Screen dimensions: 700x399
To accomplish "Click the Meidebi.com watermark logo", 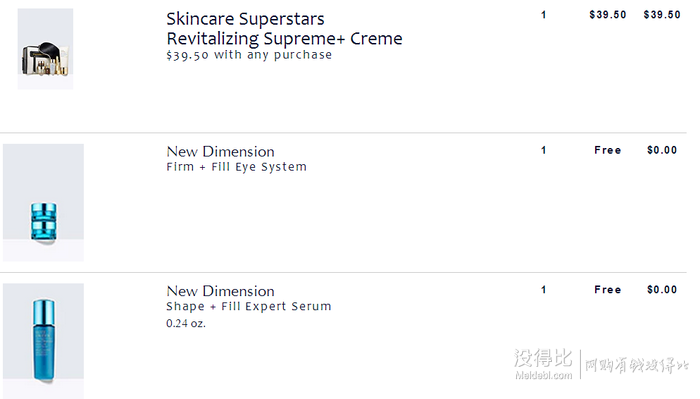I will click(543, 364).
